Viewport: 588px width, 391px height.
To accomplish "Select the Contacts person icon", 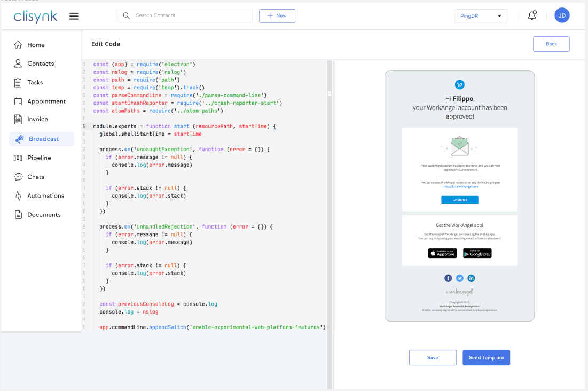I will pos(18,64).
